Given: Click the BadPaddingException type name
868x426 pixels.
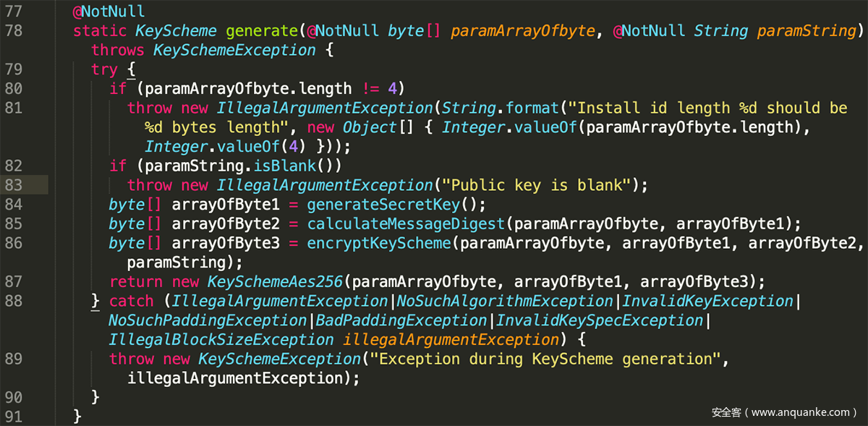Looking at the screenshot, I should [x=401, y=320].
